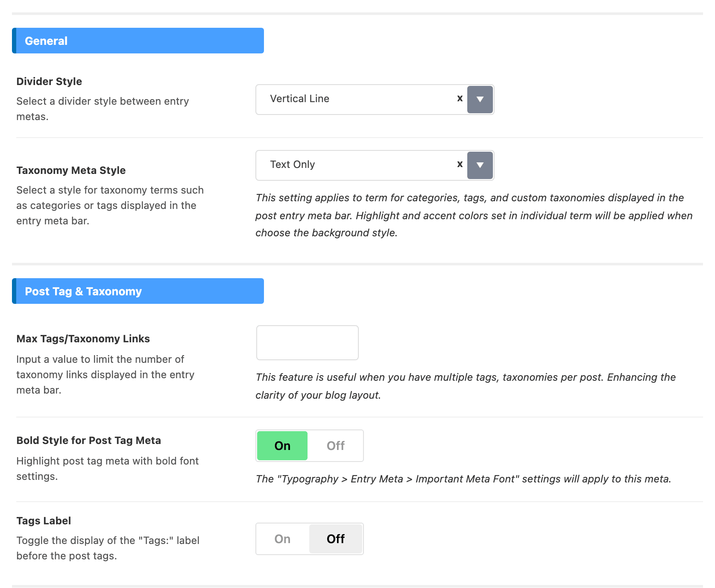The height and width of the screenshot is (588, 715).
Task: Focus the Max Tags/Taxonomy Links input box
Action: tap(307, 343)
